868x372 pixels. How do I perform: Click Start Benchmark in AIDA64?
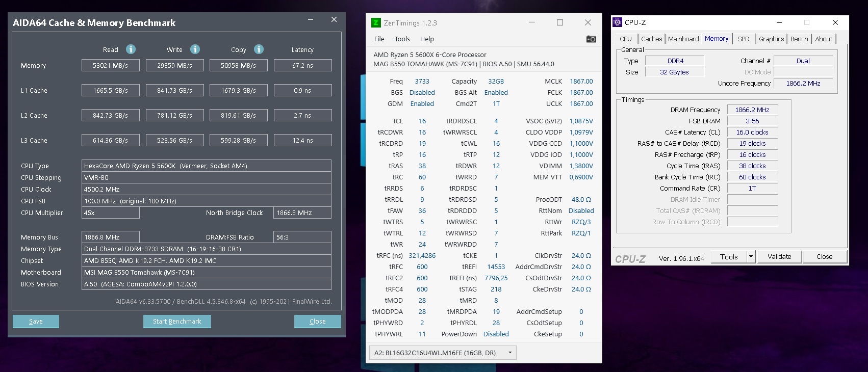tap(177, 322)
